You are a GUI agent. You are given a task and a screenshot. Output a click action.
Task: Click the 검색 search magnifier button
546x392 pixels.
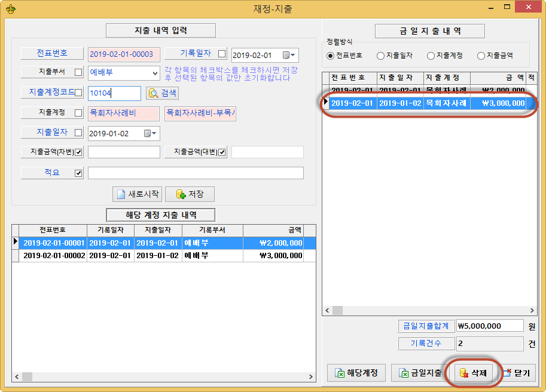point(162,93)
